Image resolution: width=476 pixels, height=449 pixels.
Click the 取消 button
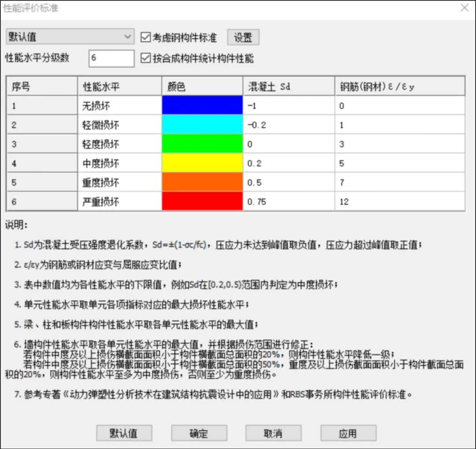[274, 433]
